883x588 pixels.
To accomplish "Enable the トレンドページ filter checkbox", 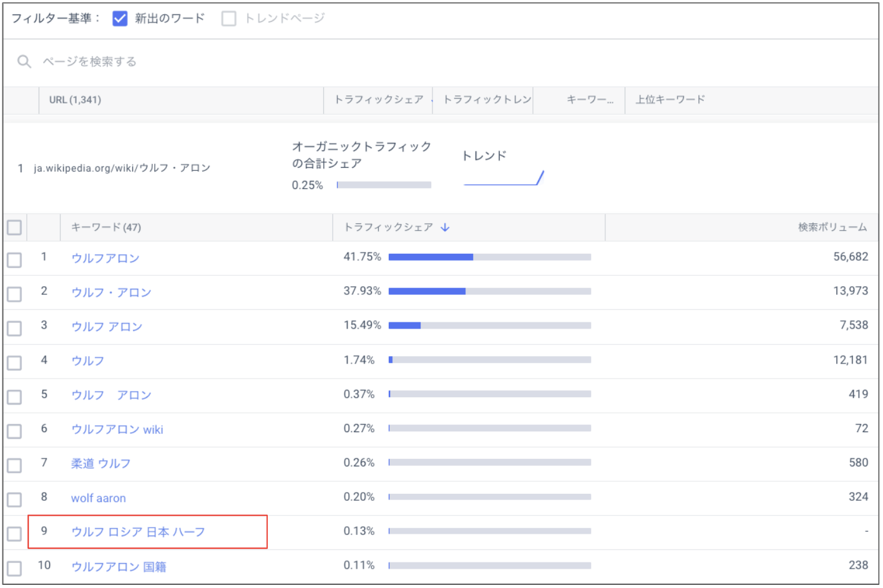I will 229,19.
